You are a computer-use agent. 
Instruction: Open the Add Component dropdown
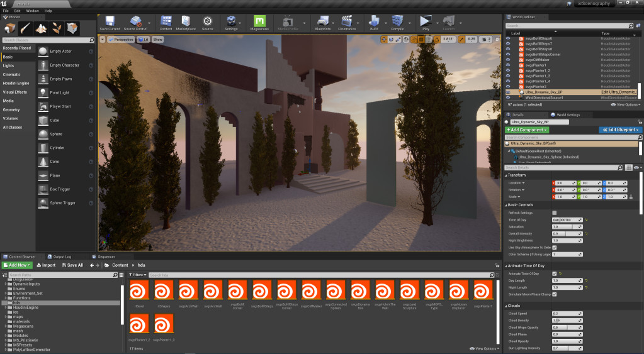coord(527,130)
